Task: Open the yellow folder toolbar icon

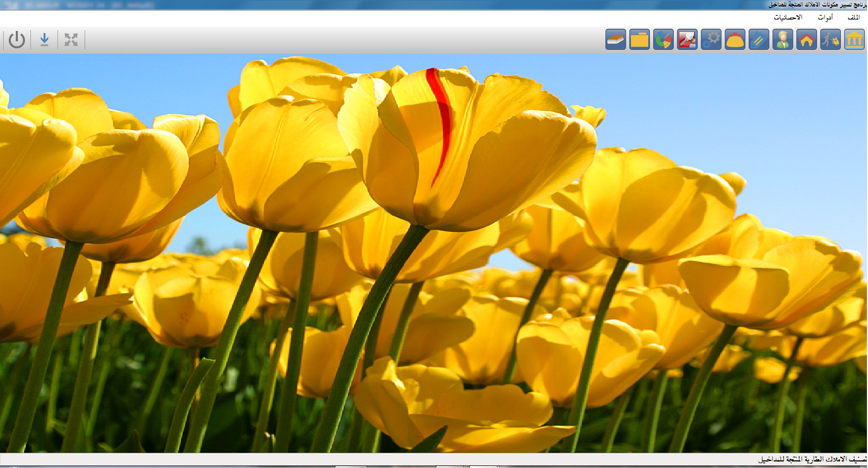Action: click(x=640, y=40)
